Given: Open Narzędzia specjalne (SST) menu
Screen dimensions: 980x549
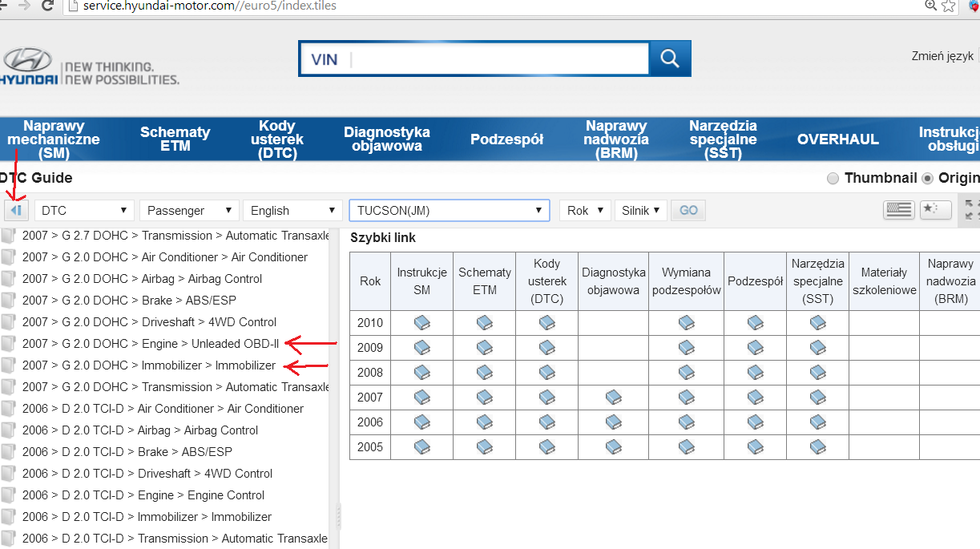Looking at the screenshot, I should click(x=723, y=139).
